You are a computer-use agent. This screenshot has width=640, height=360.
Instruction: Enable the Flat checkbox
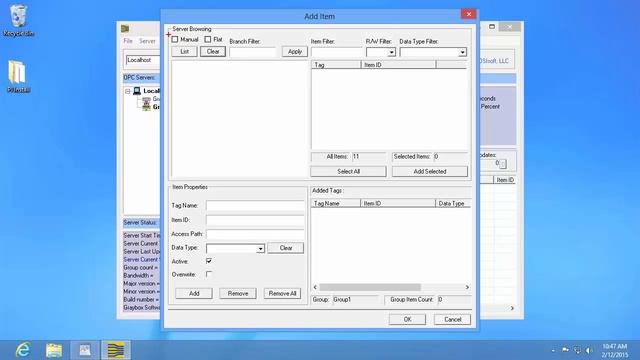[208, 39]
